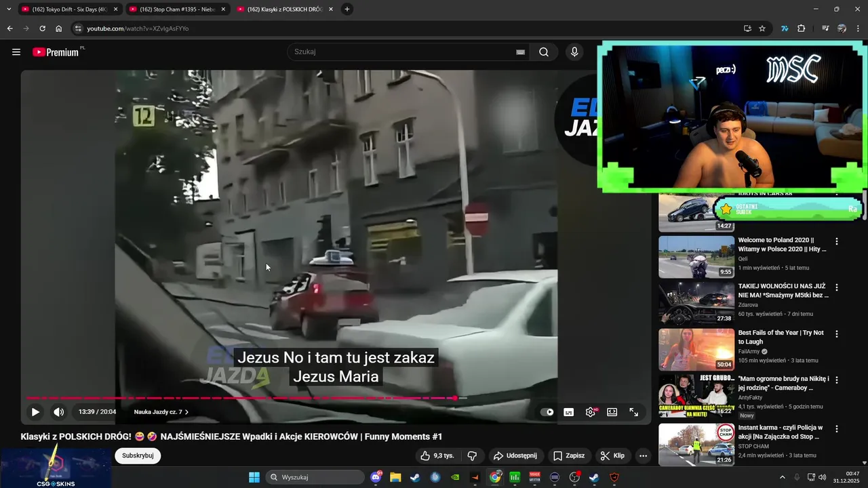
Task: Expand chapter 'Nauka Jazdy cz. 7'
Action: coord(161,411)
